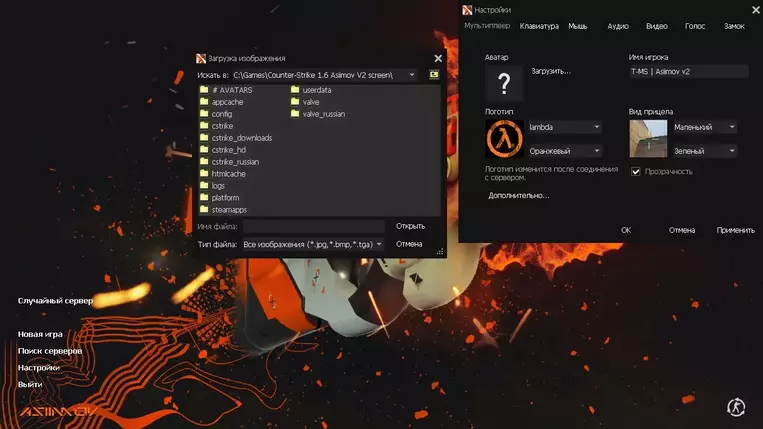Screen dimensions: 763x429
Task: Click the avatar question mark placeholder
Action: 504,84
